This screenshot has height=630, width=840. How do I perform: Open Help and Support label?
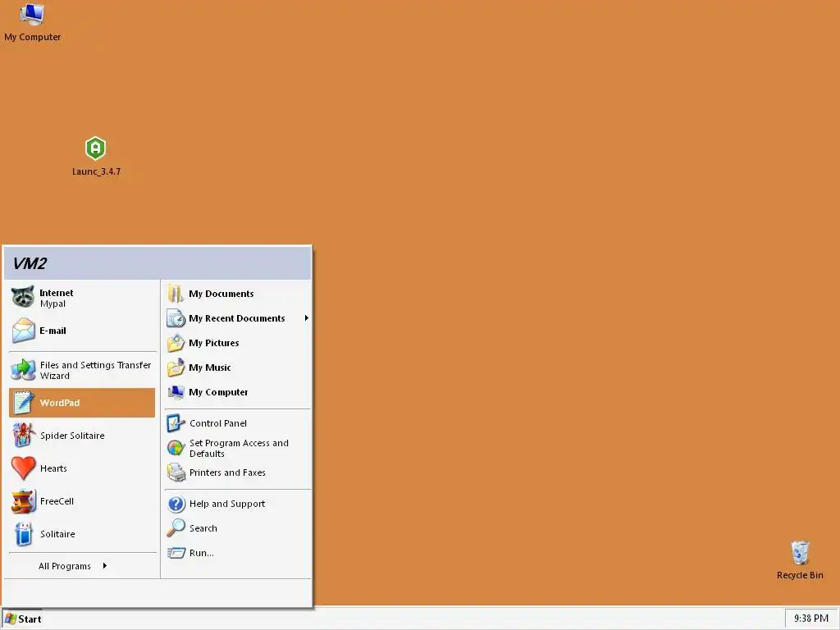[227, 504]
